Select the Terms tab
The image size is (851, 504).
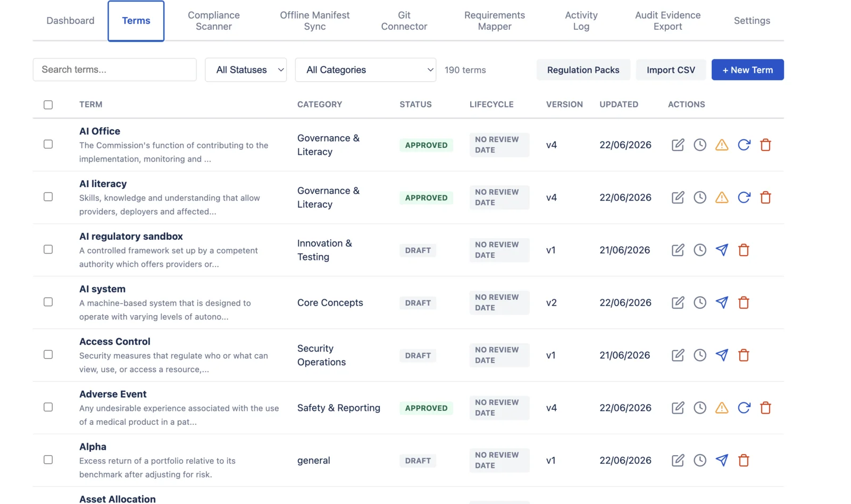point(136,21)
